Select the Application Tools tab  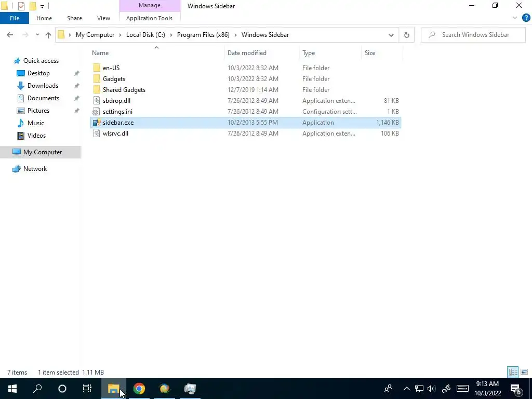(149, 18)
